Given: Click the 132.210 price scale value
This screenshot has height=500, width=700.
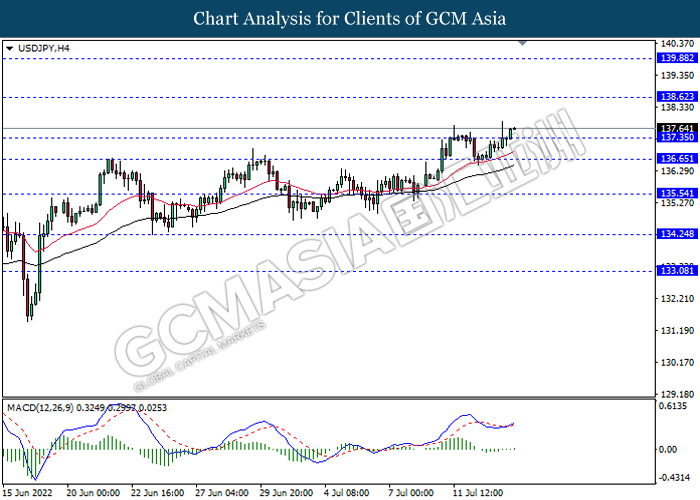Looking at the screenshot, I should pos(677,299).
